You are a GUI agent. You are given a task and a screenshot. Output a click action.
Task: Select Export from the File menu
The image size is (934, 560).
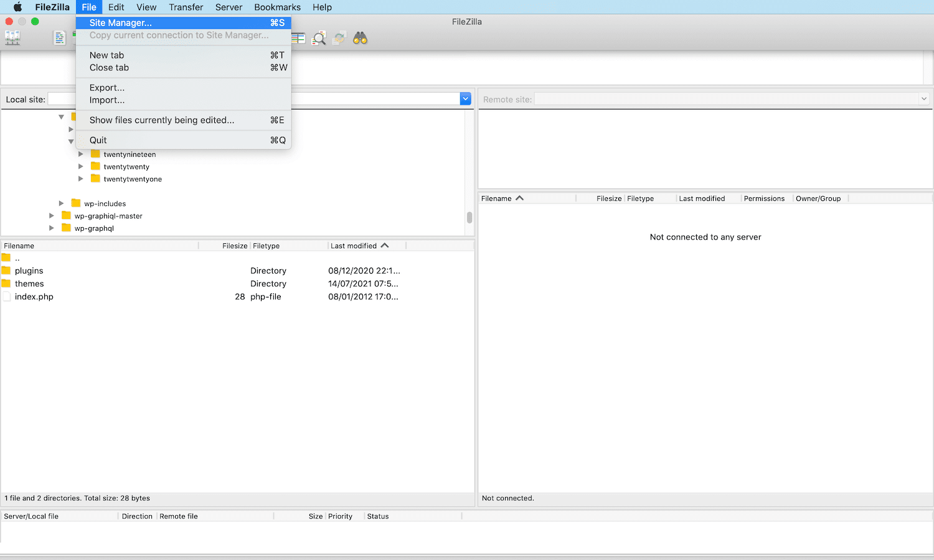pyautogui.click(x=106, y=87)
